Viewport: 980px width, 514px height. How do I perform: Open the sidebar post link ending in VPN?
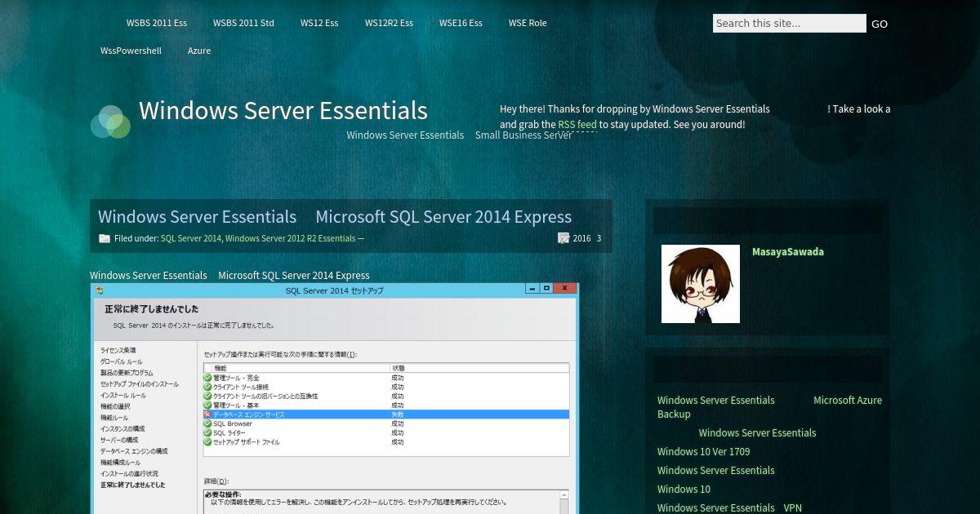point(730,507)
